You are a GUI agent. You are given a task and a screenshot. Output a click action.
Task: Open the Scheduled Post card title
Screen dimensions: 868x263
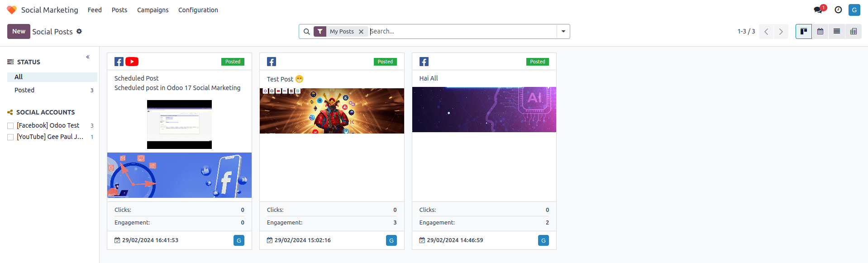[x=137, y=78]
